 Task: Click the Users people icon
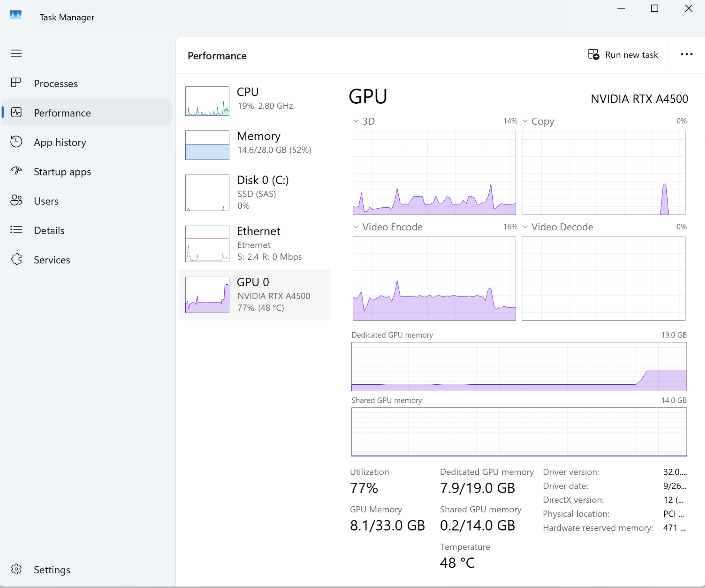point(16,200)
